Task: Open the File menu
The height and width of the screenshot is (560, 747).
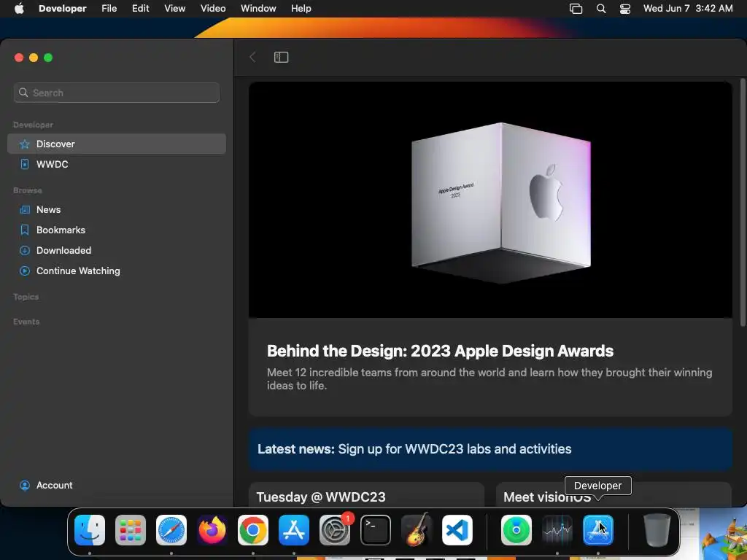Action: [109, 9]
